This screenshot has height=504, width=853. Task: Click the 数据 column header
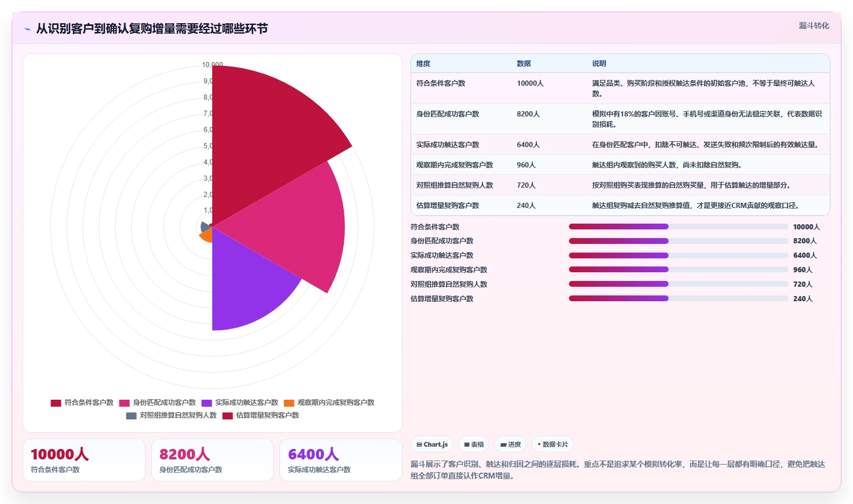(x=524, y=64)
